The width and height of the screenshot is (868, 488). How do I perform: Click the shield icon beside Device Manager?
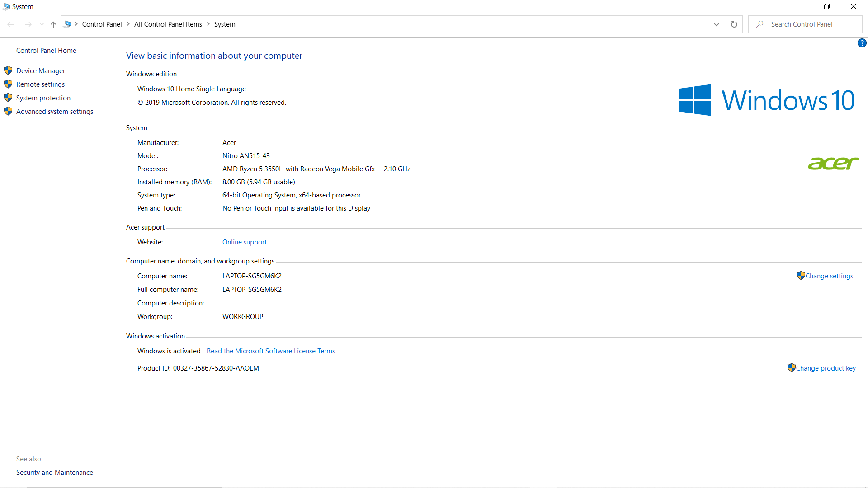coord(8,70)
